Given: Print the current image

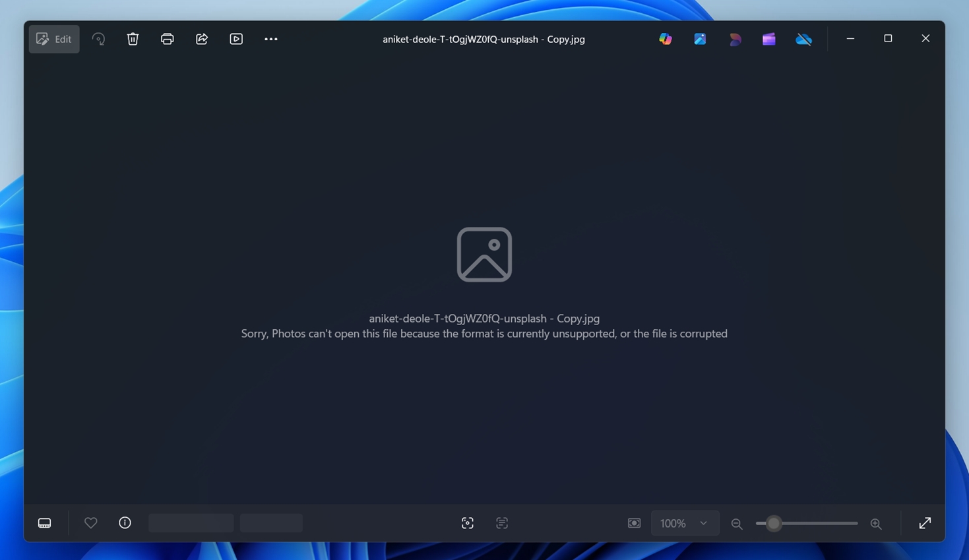Looking at the screenshot, I should 167,39.
